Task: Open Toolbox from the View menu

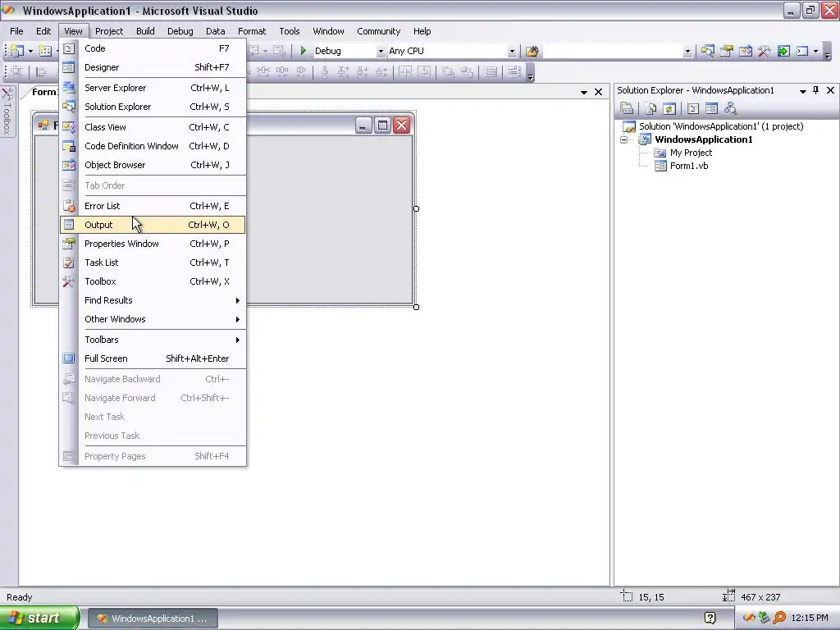Action: [153, 281]
